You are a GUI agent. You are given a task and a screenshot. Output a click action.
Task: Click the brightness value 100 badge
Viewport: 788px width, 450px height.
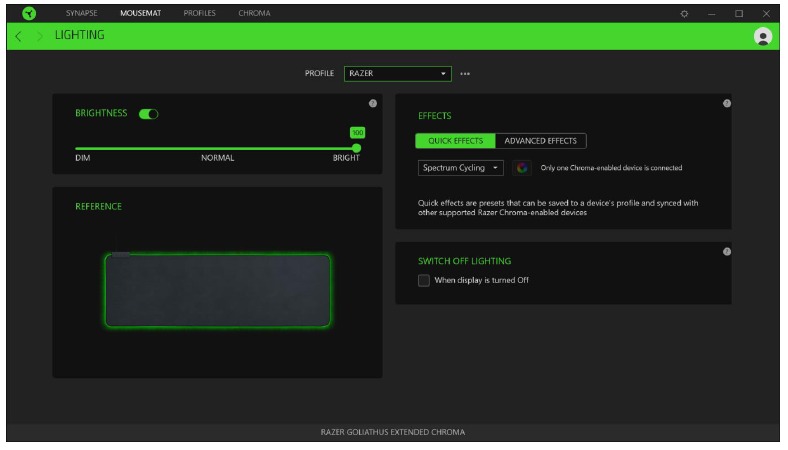357,133
